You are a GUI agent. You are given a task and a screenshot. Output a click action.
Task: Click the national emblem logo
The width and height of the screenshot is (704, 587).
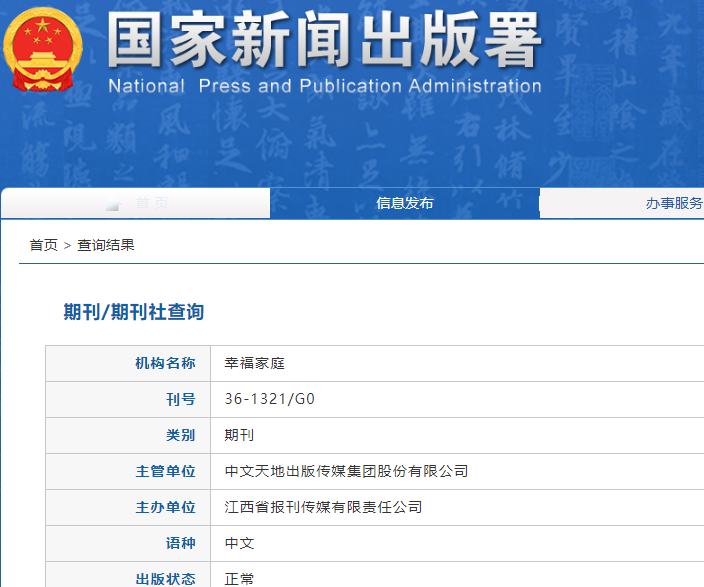point(44,50)
